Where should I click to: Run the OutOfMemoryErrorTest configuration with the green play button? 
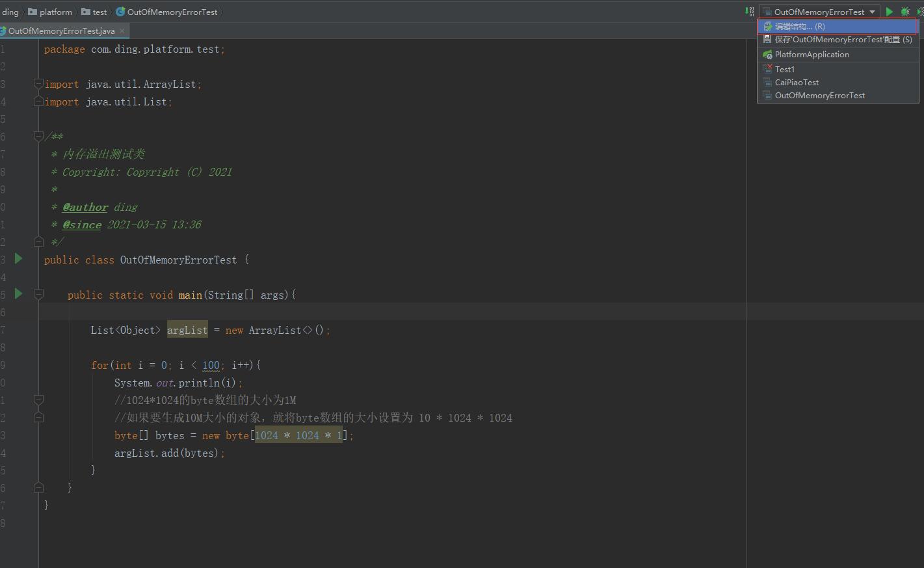890,12
